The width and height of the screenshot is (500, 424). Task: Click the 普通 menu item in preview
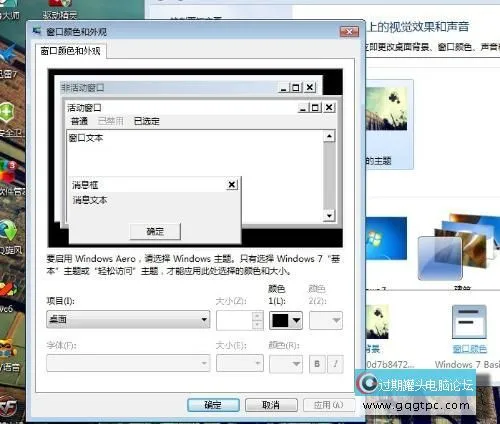(x=79, y=121)
